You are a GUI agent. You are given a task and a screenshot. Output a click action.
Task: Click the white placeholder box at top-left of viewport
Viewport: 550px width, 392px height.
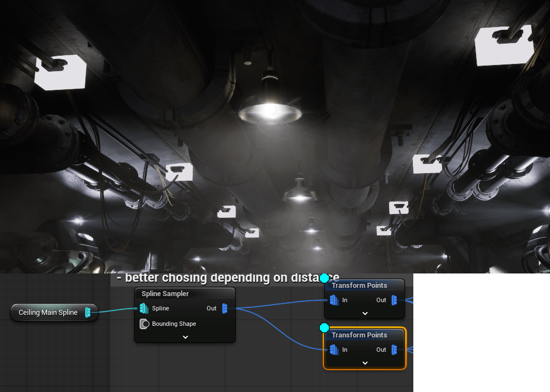(x=60, y=72)
